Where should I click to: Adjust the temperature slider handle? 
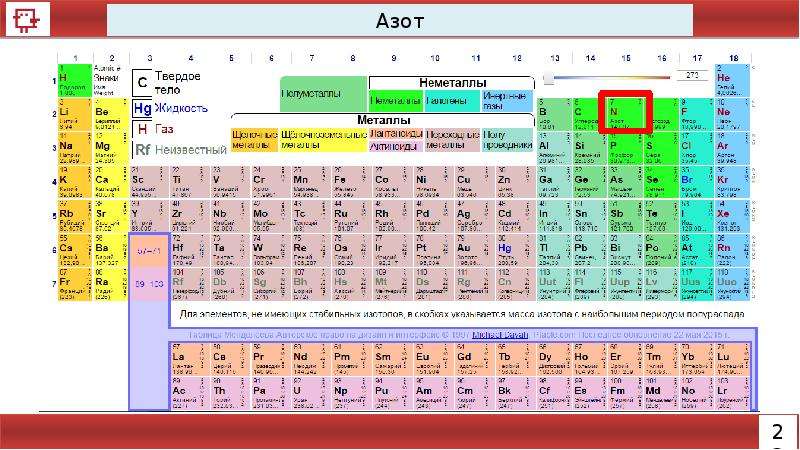(x=548, y=79)
